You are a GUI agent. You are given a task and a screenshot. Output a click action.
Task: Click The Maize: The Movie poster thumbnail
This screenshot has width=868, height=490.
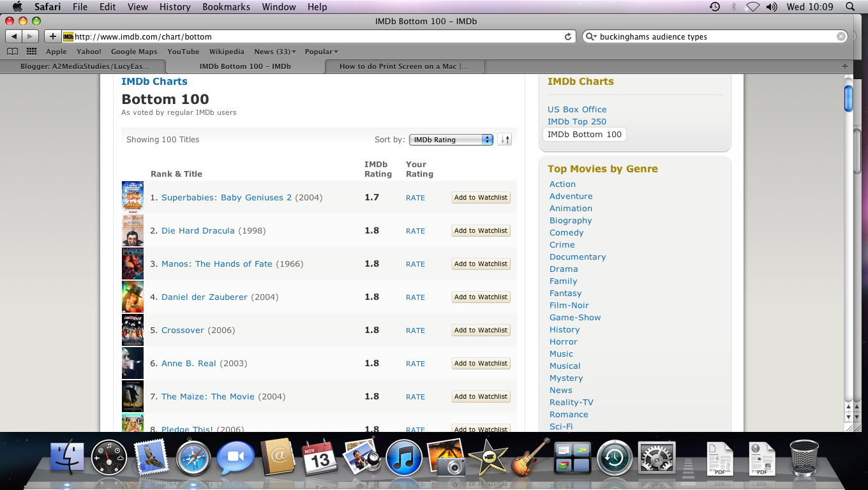[133, 396]
